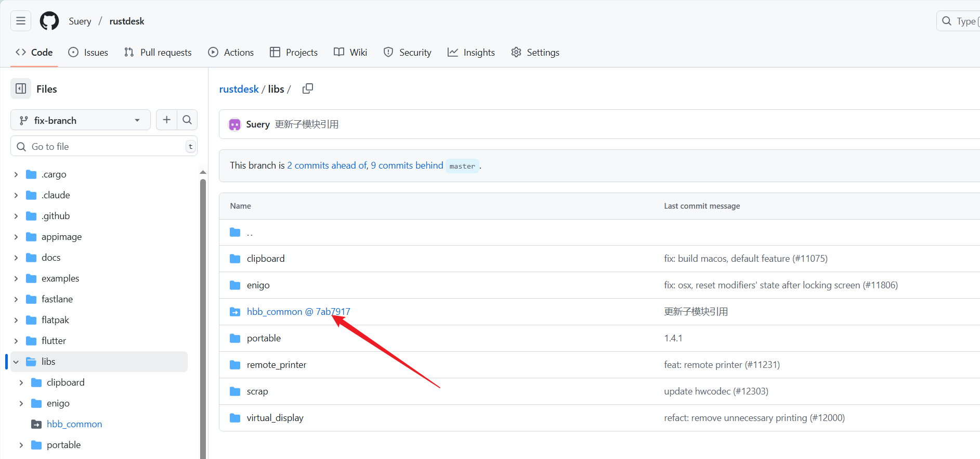Click rustdesk root breadcrumb link
Viewport: 980px width, 459px height.
coord(239,89)
